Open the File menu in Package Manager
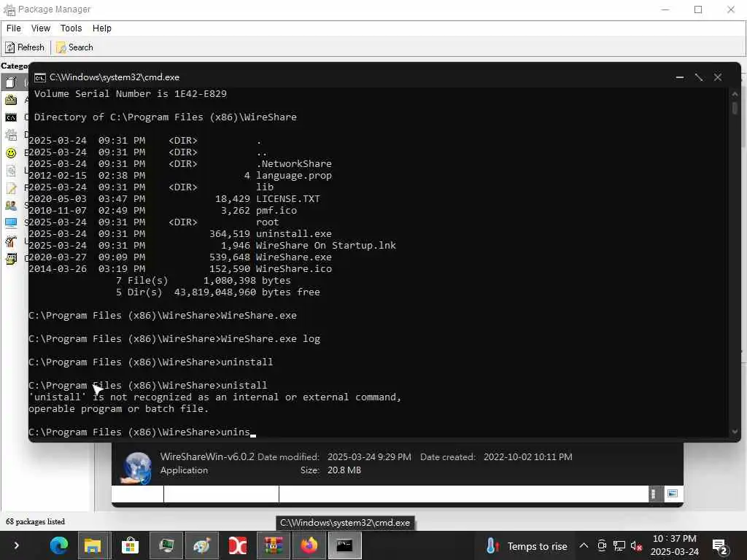This screenshot has width=747, height=560. click(x=13, y=28)
